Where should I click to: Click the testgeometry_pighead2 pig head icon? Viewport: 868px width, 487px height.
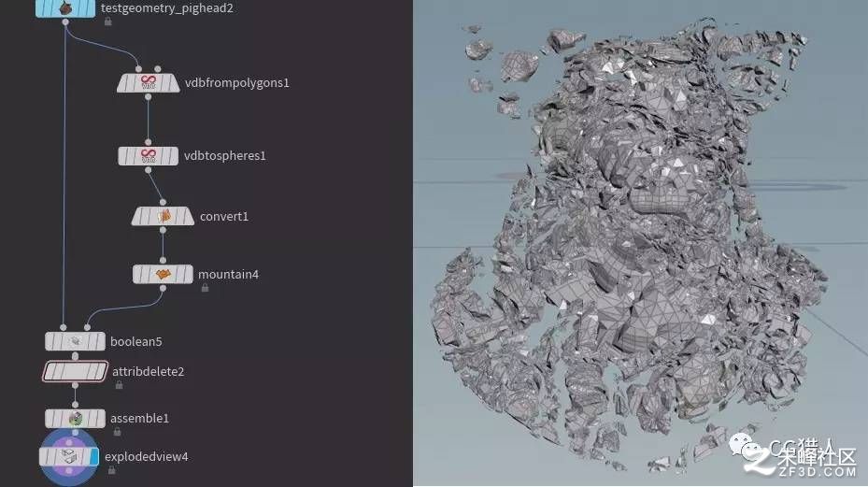[64, 7]
